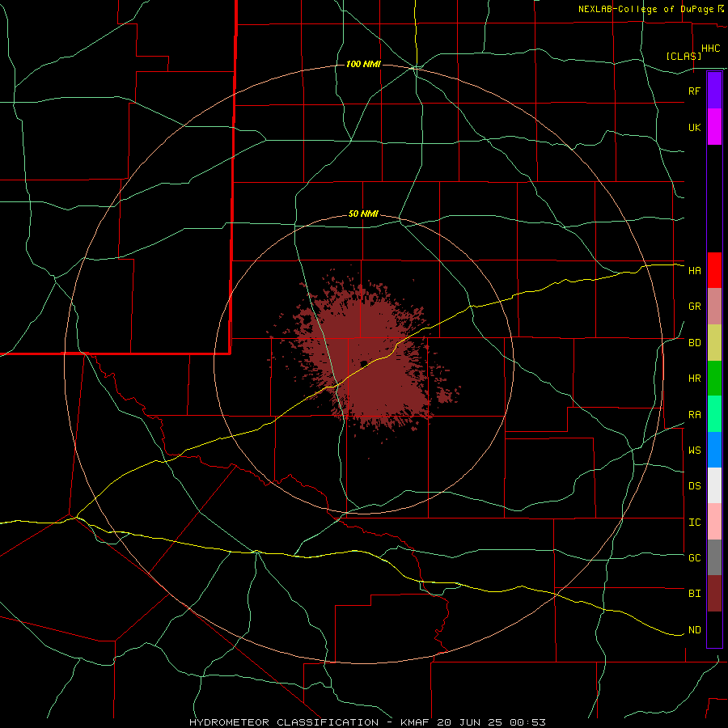728x728 pixels.
Task: Click the 'DS' legend label
Action: [695, 486]
